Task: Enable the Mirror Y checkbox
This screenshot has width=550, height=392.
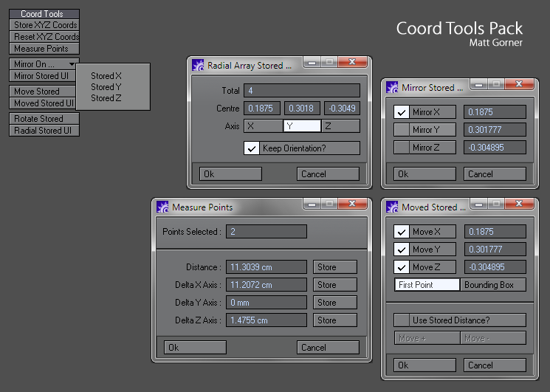Action: pos(402,130)
